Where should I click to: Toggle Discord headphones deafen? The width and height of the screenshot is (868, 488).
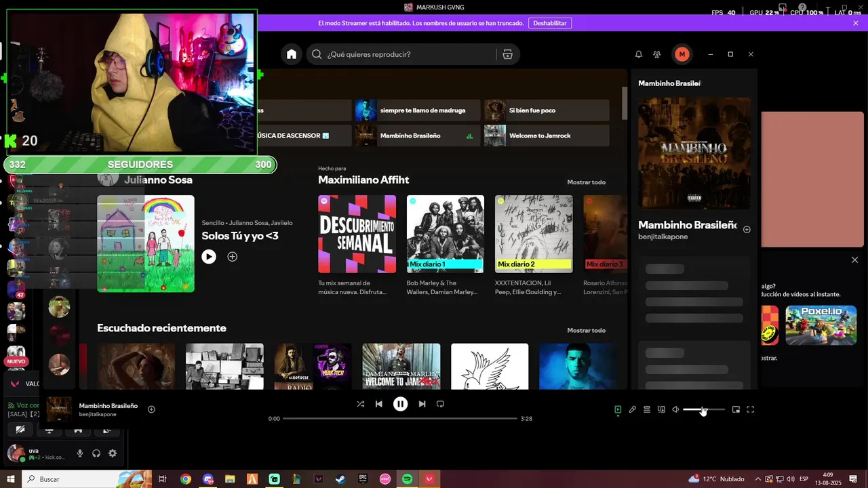96,453
